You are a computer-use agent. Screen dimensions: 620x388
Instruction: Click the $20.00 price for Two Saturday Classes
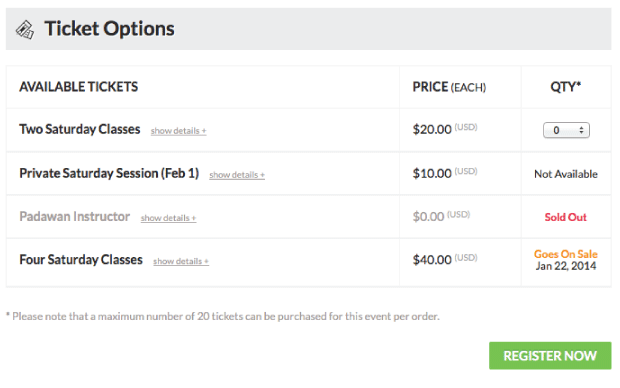432,129
